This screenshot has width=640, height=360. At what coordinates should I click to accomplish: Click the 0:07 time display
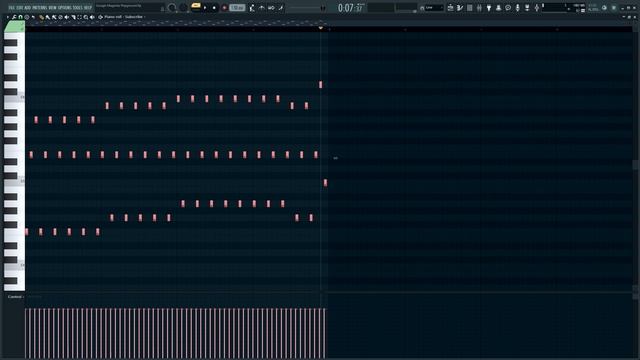click(x=350, y=8)
